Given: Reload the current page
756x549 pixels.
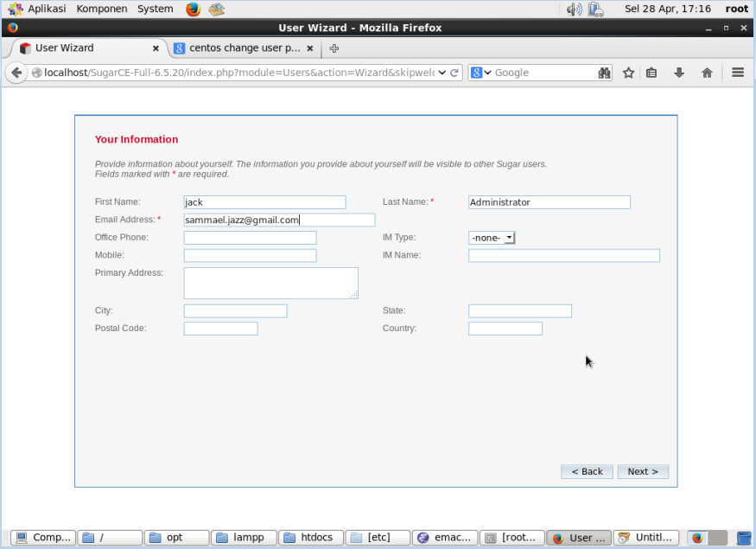Looking at the screenshot, I should pos(454,73).
